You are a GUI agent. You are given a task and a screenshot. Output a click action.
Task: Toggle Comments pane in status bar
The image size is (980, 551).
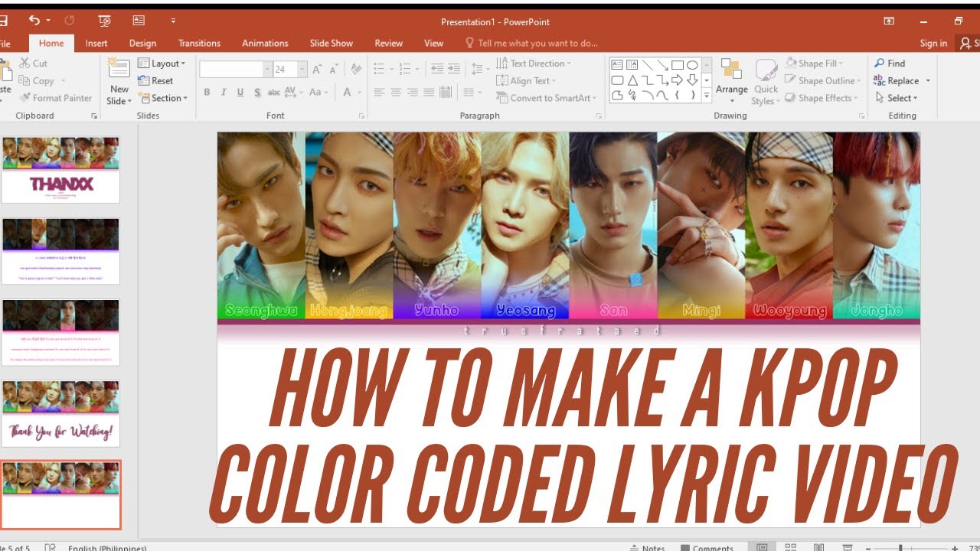[706, 547]
